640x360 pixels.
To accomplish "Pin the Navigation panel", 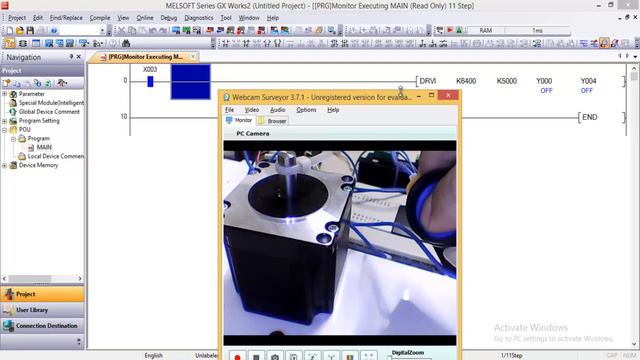I will tap(71, 57).
